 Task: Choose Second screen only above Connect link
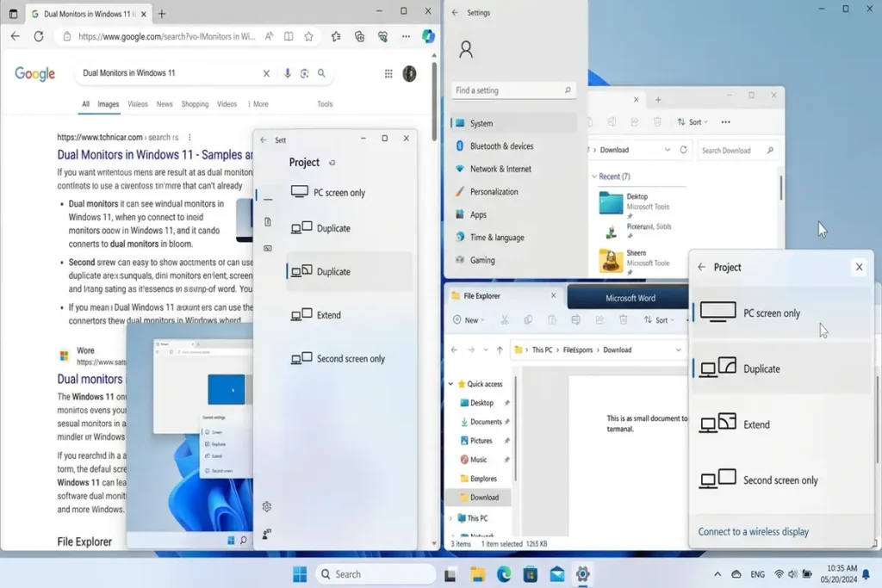(780, 480)
